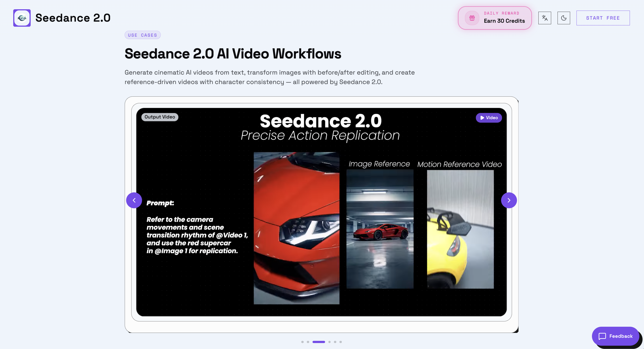Select the Video playback toggle on the slide
This screenshot has height=349, width=644.
(x=489, y=118)
